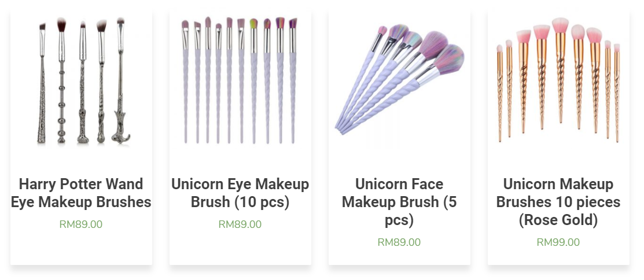Click the leftmost lilac brush in 10 pcs eye set
644x280 pixels.
(185, 82)
